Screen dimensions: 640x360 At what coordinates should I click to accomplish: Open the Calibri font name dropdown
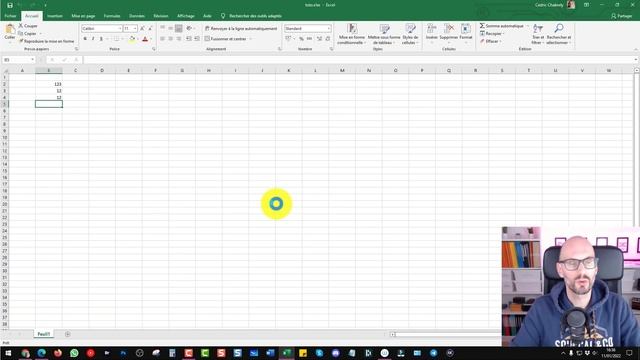(120, 29)
